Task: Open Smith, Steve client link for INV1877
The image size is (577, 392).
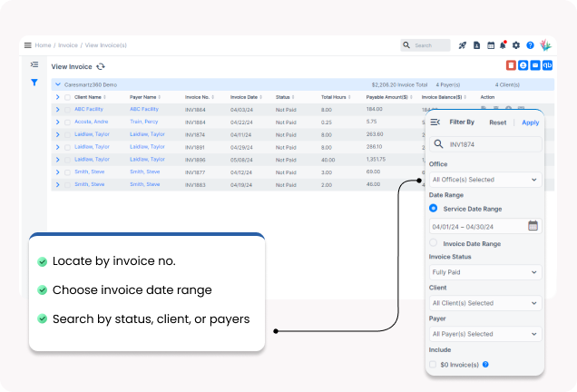Action: pos(90,171)
